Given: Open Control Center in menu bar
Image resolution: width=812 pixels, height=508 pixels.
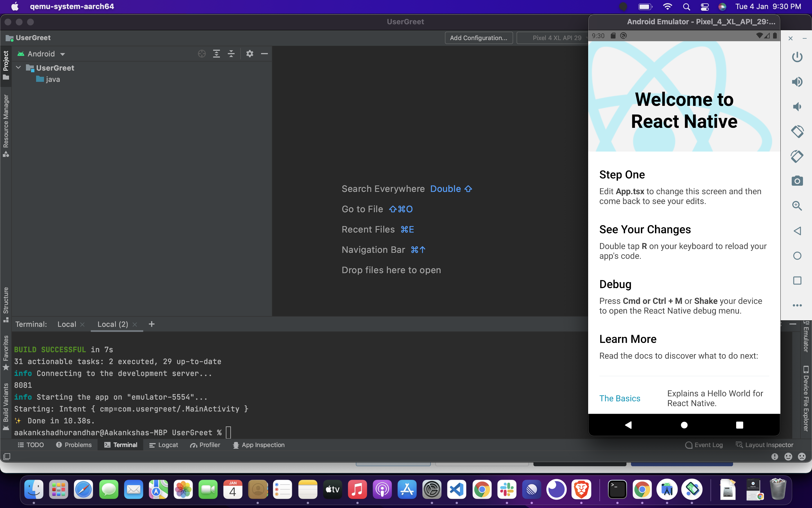Looking at the screenshot, I should (x=705, y=6).
